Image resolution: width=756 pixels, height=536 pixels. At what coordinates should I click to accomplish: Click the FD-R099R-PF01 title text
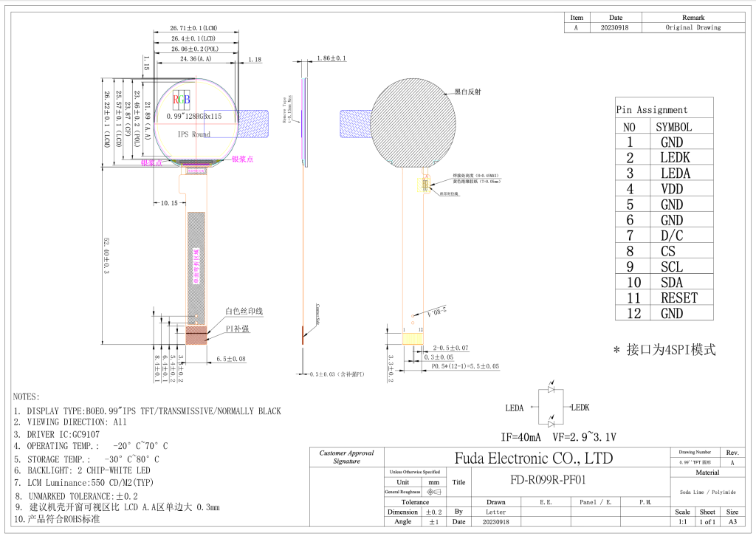pyautogui.click(x=538, y=480)
